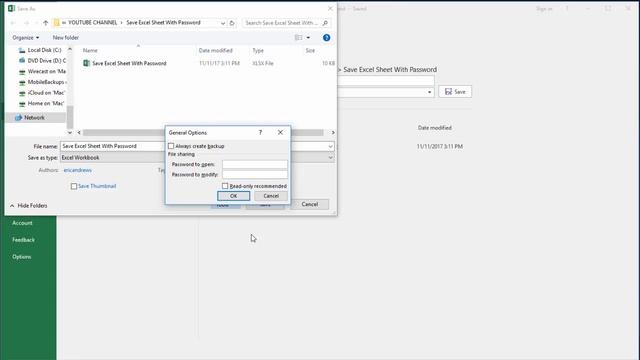Open file type dropdown in Excel backstage
The width and height of the screenshot is (640, 360).
[429, 92]
